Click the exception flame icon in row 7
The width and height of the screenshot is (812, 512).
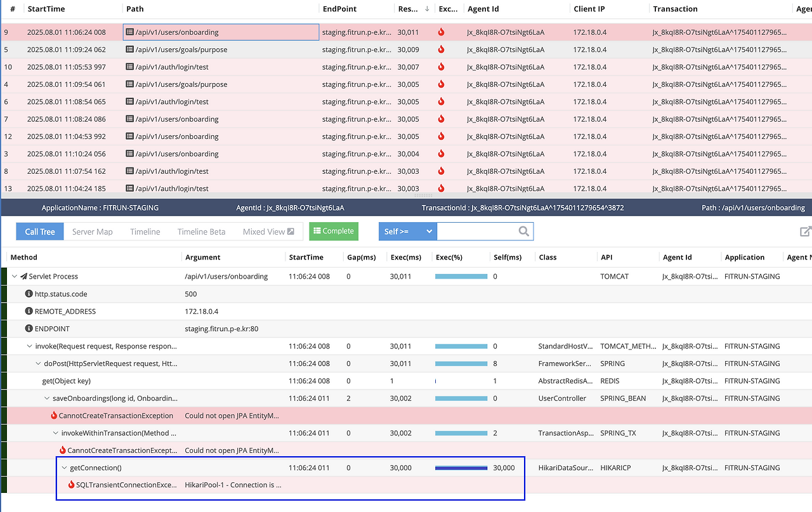pyautogui.click(x=442, y=119)
